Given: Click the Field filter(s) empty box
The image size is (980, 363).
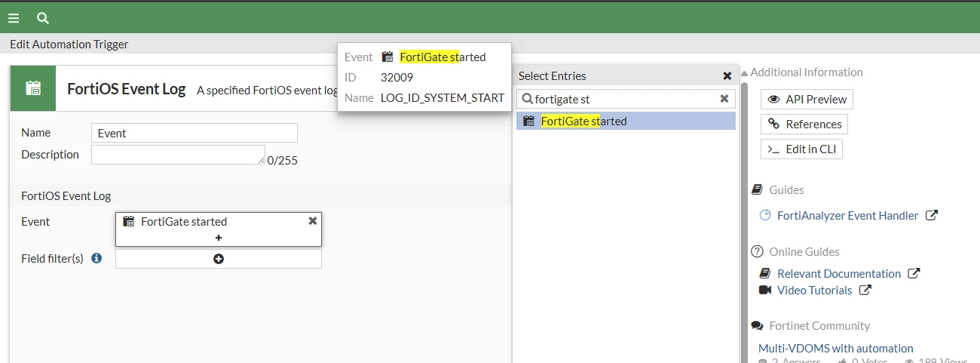Looking at the screenshot, I should (219, 259).
